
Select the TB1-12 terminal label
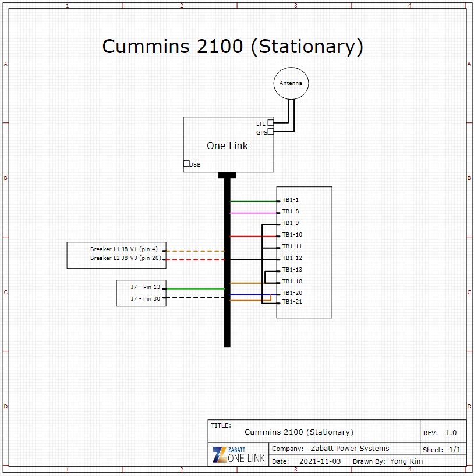coord(292,258)
